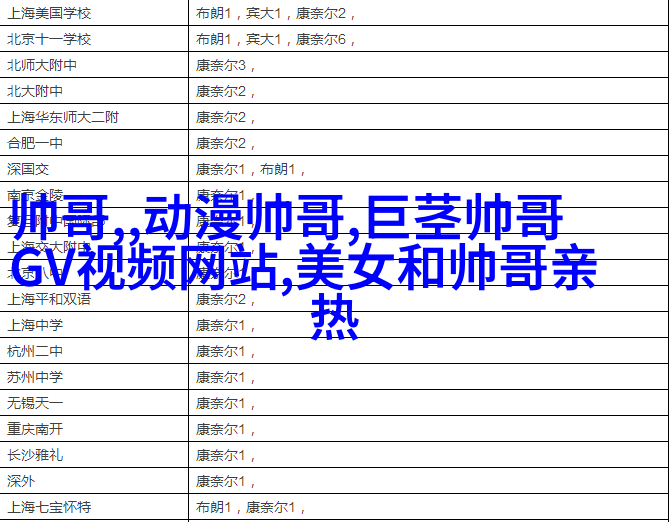Select the 上海华东师大二附 cell
Screen dimensions: 669x522
coord(94,117)
